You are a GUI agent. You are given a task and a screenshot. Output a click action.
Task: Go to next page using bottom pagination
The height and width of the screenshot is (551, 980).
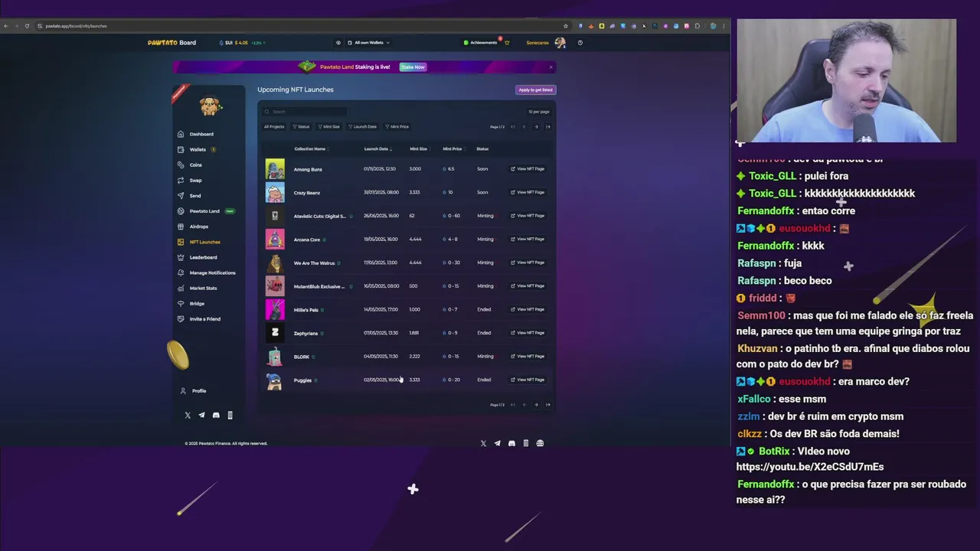(536, 405)
